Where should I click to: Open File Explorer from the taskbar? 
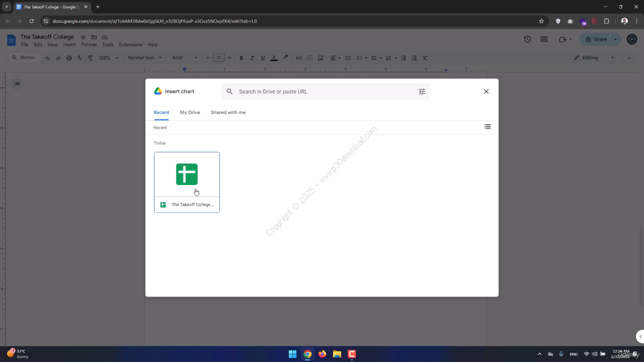click(x=337, y=354)
